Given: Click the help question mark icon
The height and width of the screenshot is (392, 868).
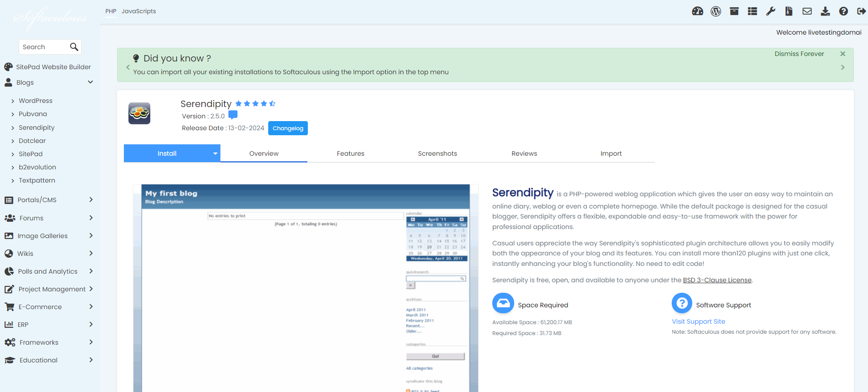Looking at the screenshot, I should pyautogui.click(x=843, y=11).
